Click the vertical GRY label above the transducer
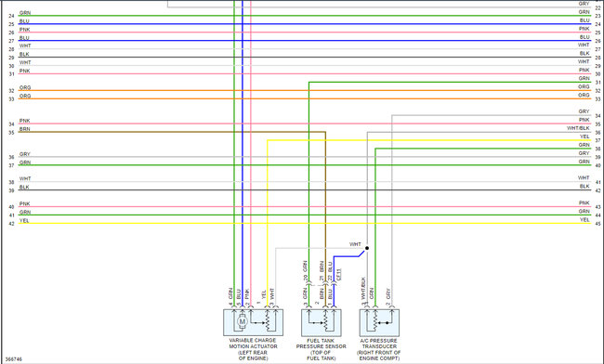The image size is (604, 364). click(388, 293)
